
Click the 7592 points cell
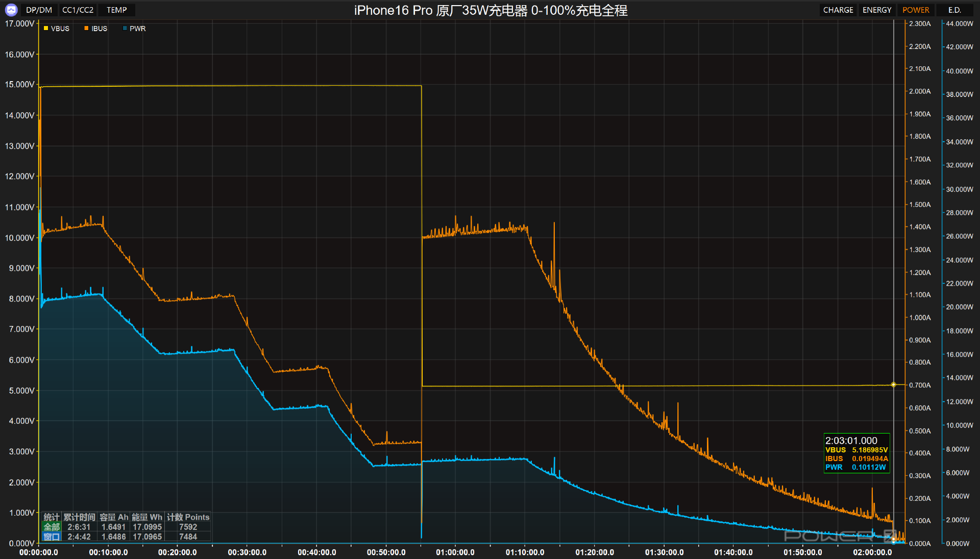pyautogui.click(x=188, y=527)
